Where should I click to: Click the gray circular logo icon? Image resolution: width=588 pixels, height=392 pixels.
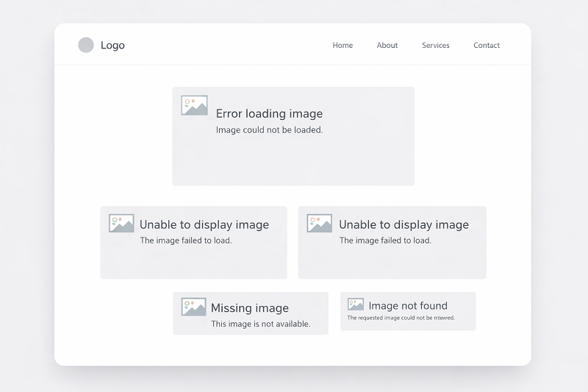coord(86,45)
